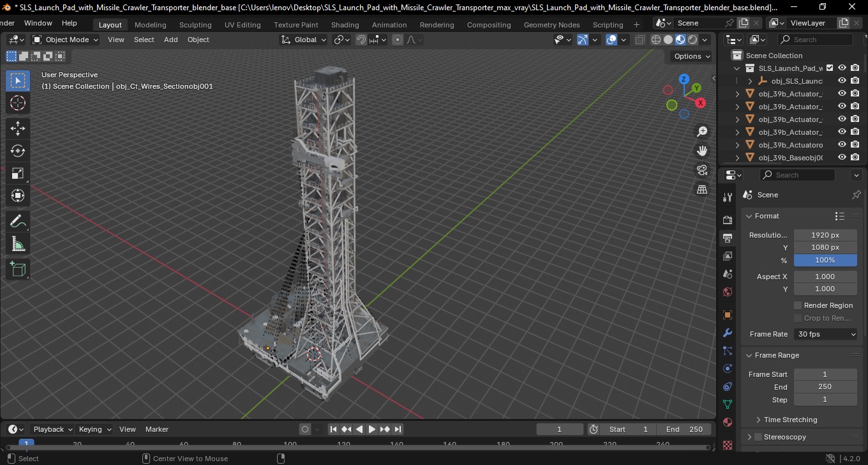Viewport: 868px width, 465px height.
Task: Select the Transform tool
Action: (18, 195)
